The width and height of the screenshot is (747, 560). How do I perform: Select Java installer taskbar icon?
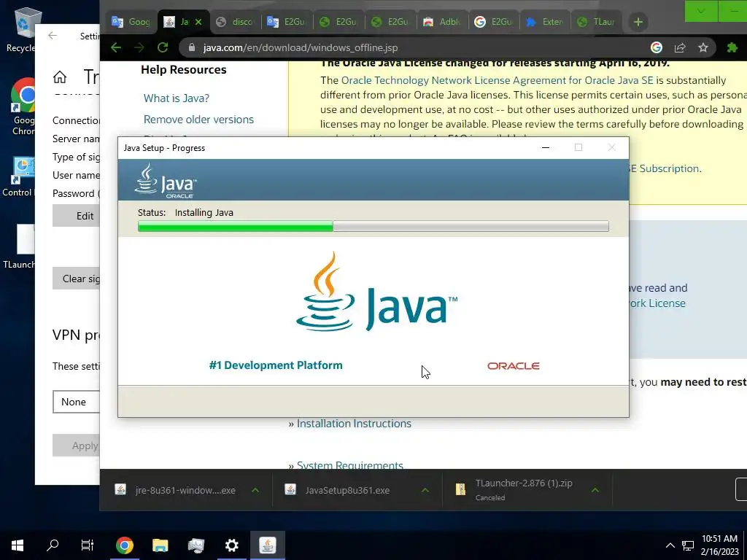267,545
